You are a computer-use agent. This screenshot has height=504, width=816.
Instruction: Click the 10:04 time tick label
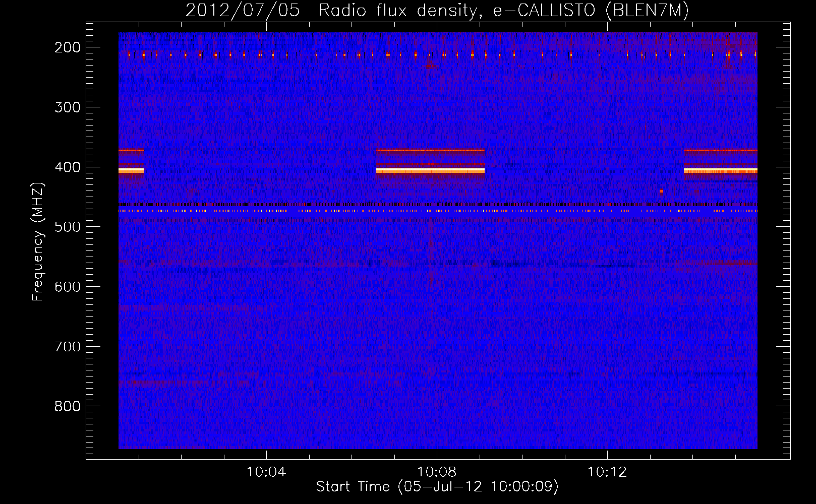[266, 472]
